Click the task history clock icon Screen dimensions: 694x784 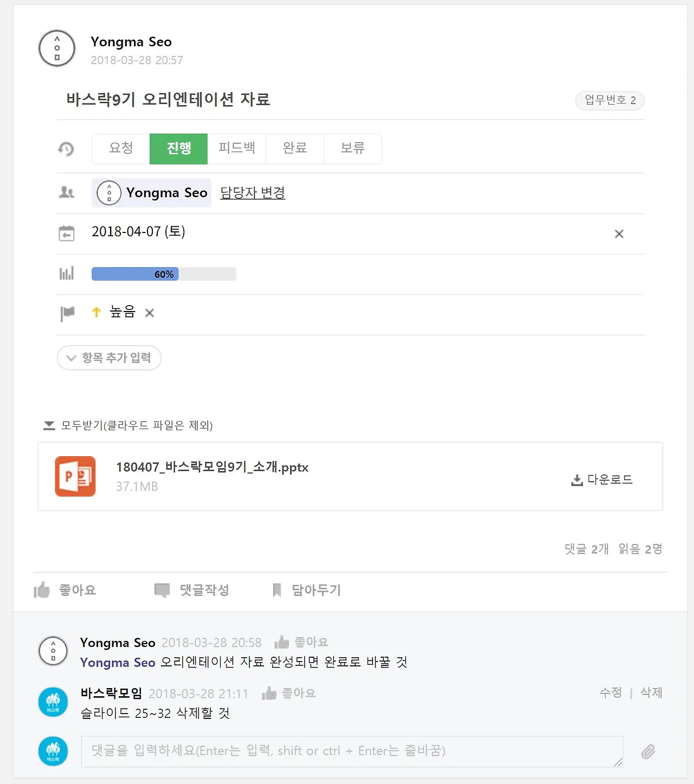[66, 148]
